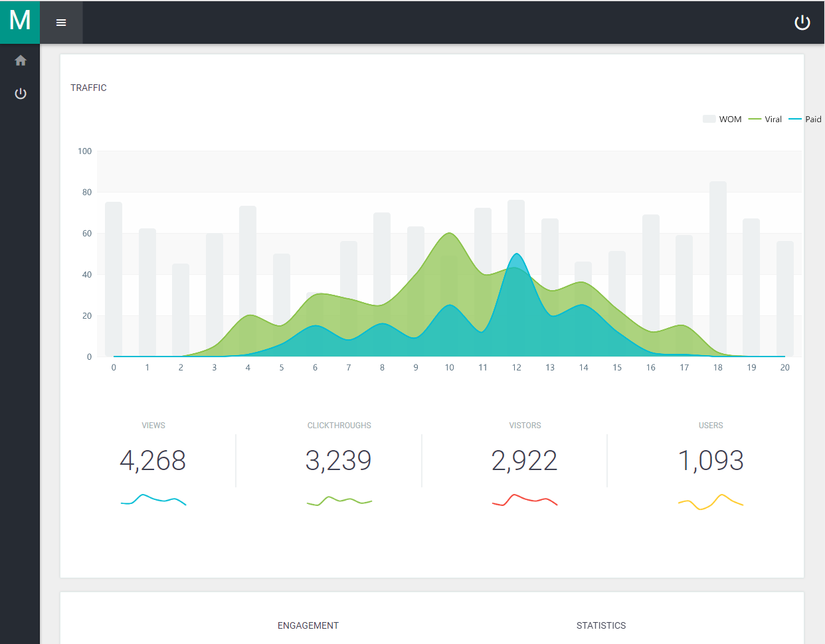Viewport: 825px width, 644px height.
Task: Click the sidebar power icon
Action: (21, 93)
